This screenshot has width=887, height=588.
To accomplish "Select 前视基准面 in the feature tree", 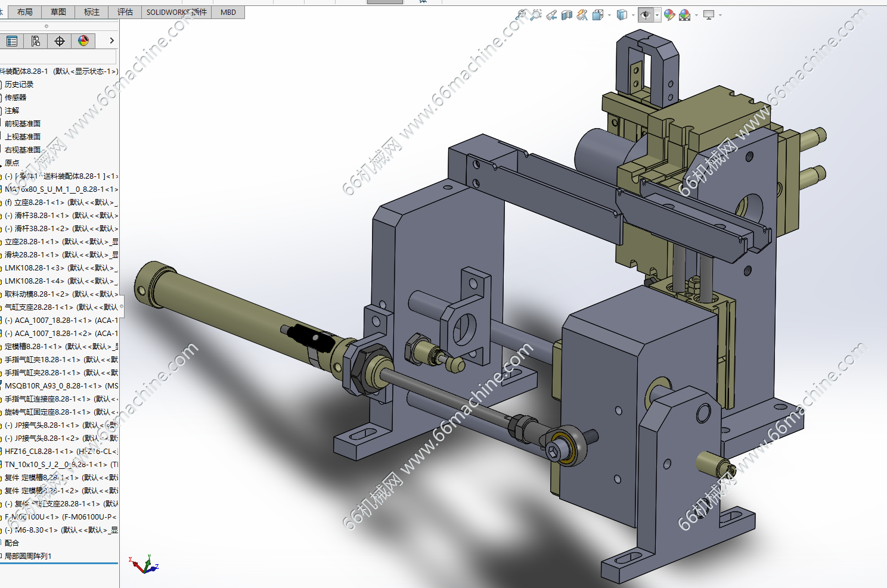I will coord(23,123).
